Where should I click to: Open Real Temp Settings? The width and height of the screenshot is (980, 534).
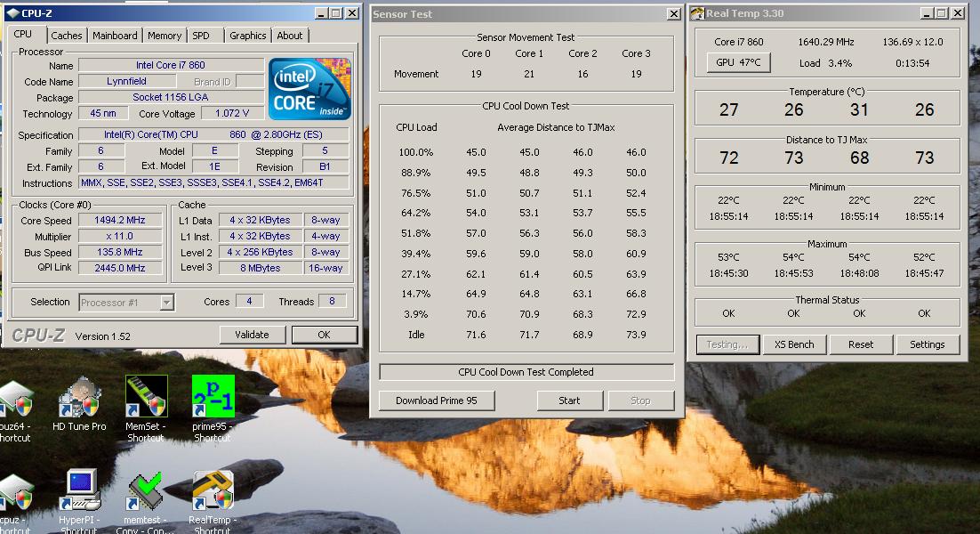pyautogui.click(x=927, y=344)
